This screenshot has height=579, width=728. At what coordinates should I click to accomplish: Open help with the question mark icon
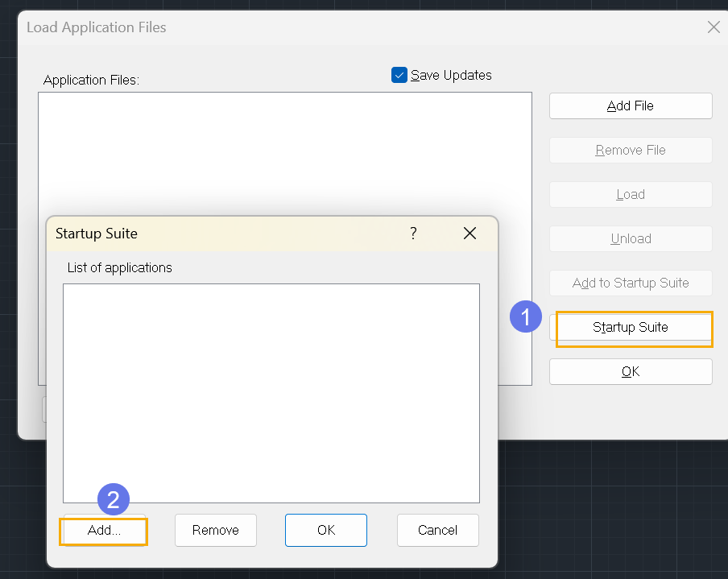point(413,233)
